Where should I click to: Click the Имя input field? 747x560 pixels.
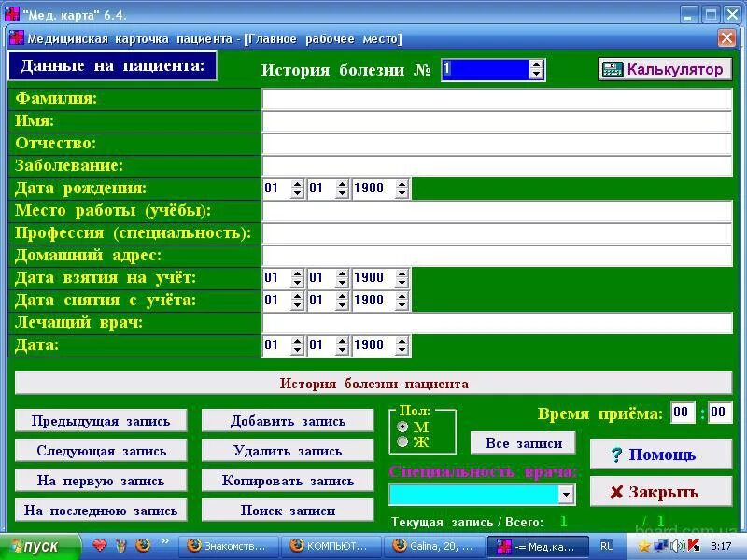click(x=497, y=121)
